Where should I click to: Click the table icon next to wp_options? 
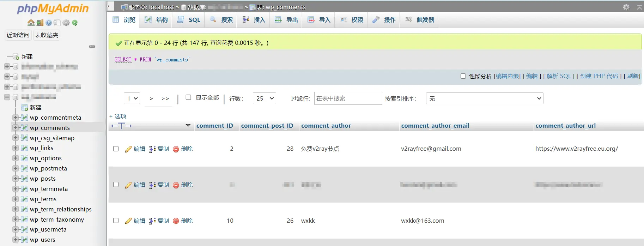[24, 158]
